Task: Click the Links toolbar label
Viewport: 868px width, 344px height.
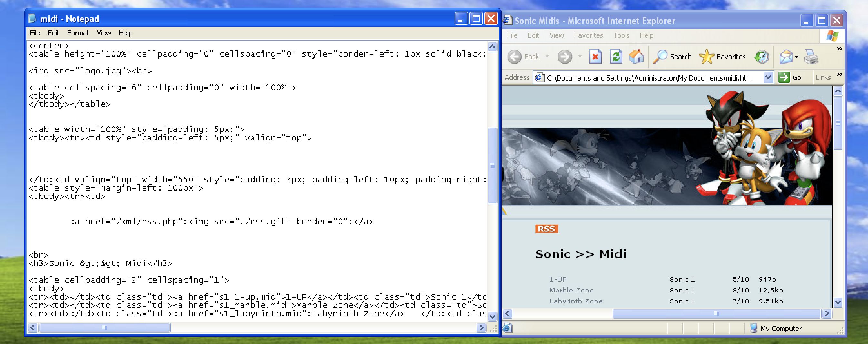Action: pyautogui.click(x=823, y=77)
